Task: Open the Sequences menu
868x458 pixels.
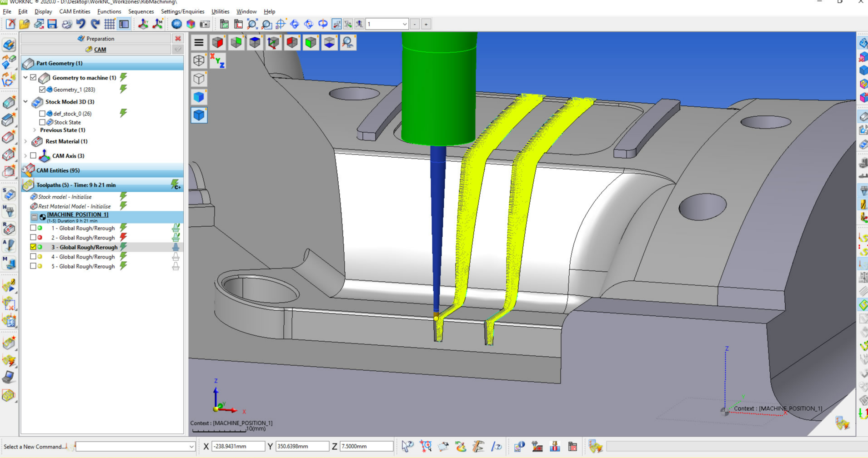Action: click(x=141, y=11)
